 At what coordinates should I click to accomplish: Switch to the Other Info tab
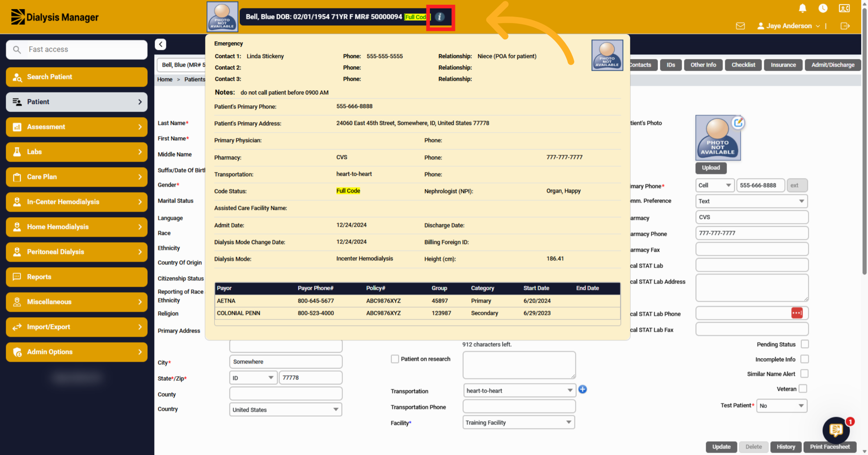pos(703,65)
